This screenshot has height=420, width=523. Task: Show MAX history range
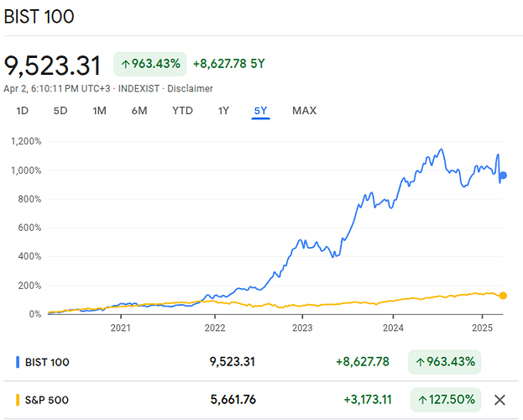point(304,111)
